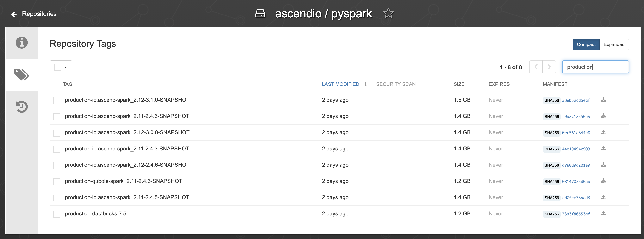Viewport: 644px width, 239px height.
Task: Fetch tag download icon for 44e19494c903
Action: (603, 149)
